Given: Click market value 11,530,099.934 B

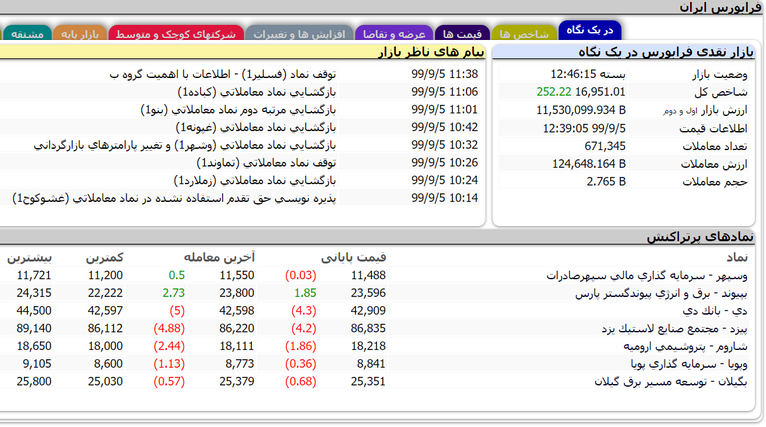Looking at the screenshot, I should click(x=581, y=110).
